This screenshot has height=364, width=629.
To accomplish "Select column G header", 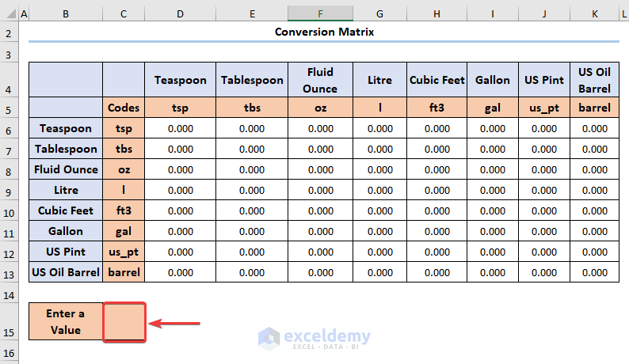I will point(380,14).
